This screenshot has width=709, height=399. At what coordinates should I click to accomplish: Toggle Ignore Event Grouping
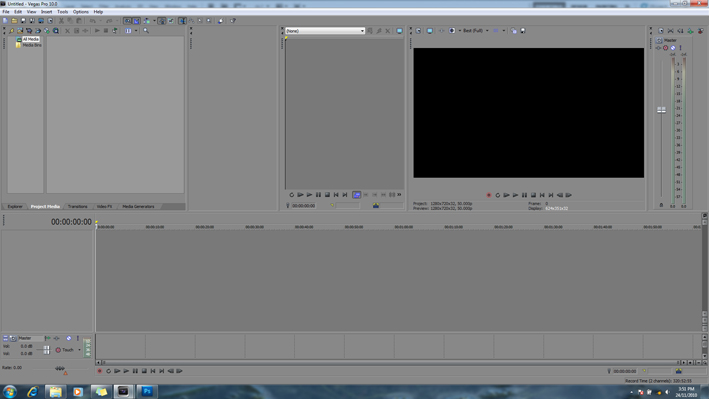tap(171, 21)
